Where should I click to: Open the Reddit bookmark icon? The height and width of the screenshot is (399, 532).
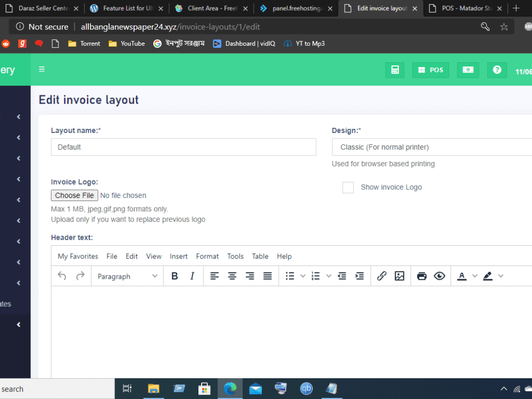coord(6,44)
